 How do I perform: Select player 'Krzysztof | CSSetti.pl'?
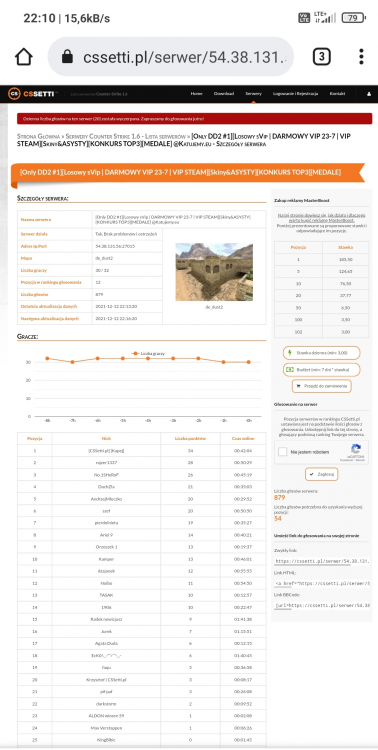[x=106, y=679]
